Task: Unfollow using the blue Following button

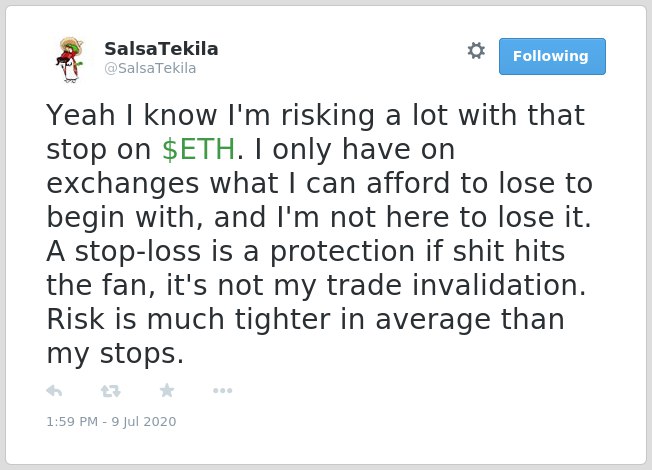Action: pyautogui.click(x=552, y=56)
